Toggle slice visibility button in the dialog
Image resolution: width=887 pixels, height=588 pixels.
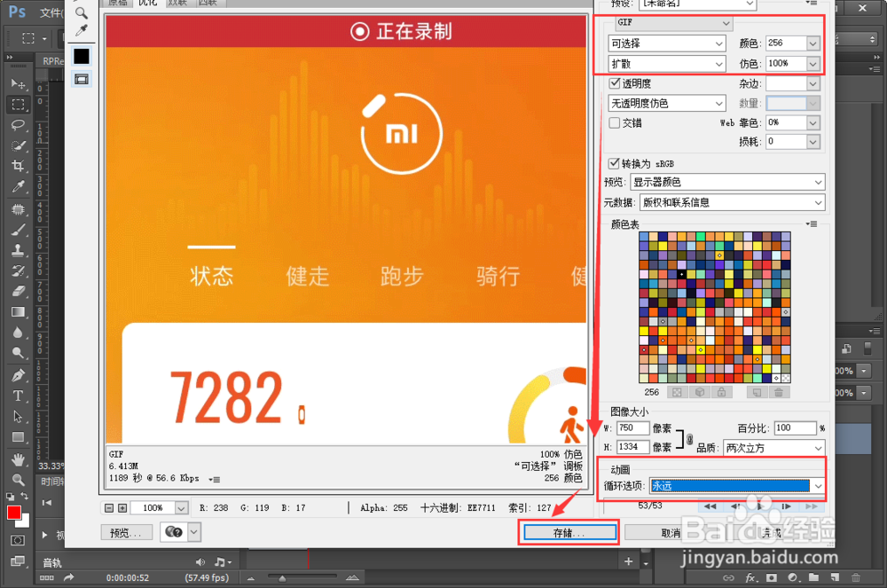click(x=82, y=79)
